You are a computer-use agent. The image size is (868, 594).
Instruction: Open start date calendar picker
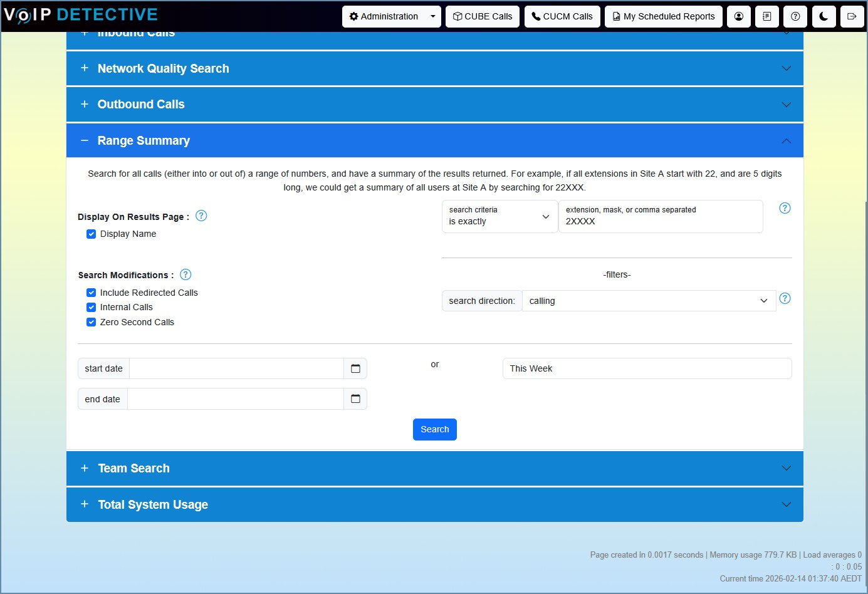(355, 368)
